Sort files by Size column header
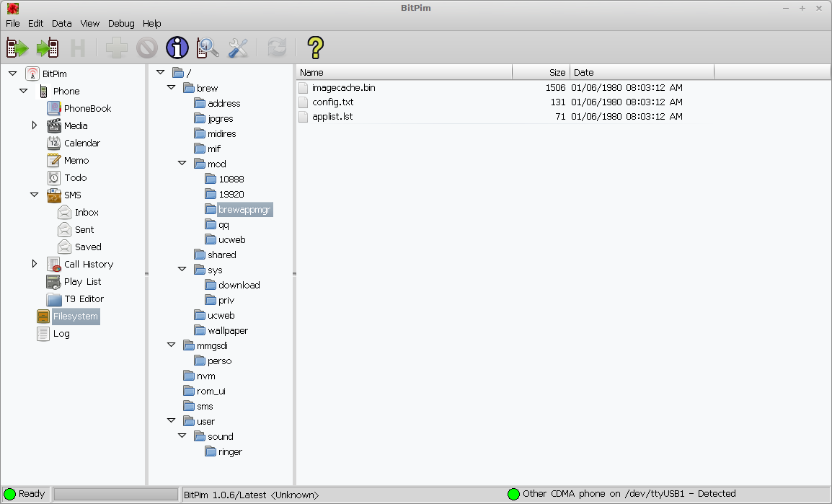This screenshot has width=832, height=504. (541, 73)
